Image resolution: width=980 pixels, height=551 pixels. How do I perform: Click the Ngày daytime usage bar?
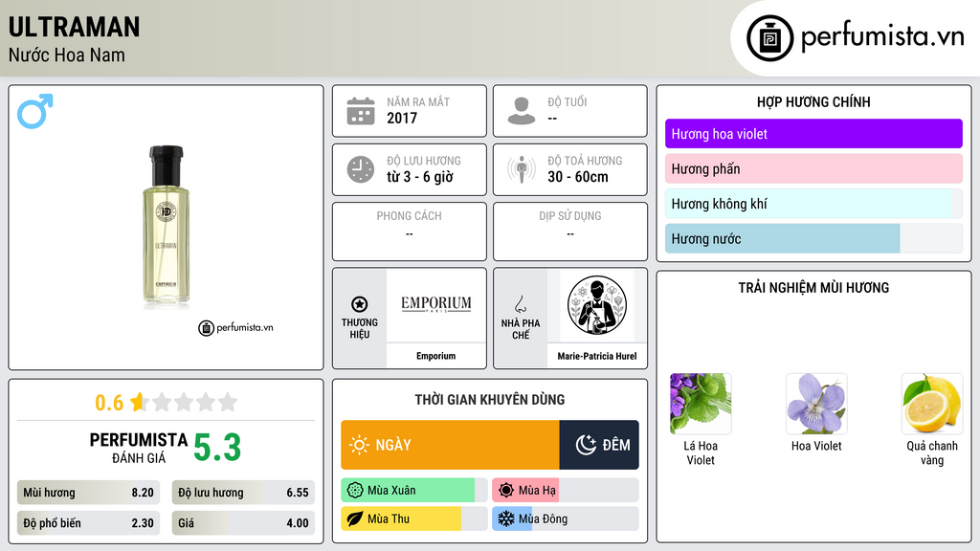click(450, 445)
